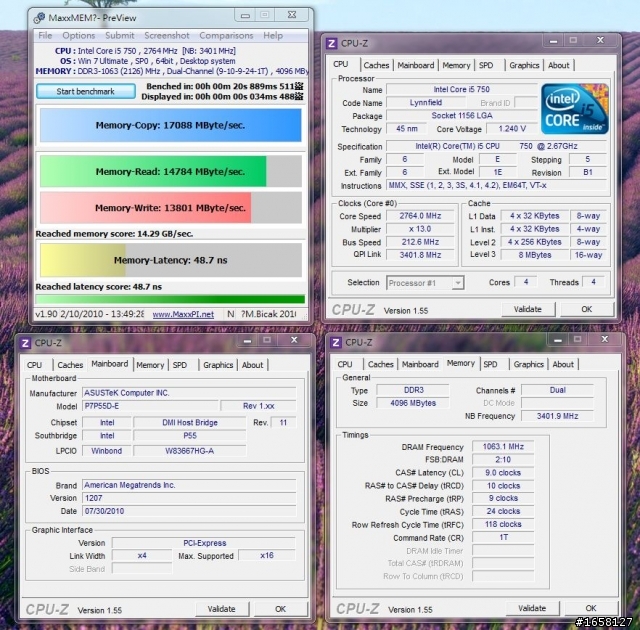Viewport: 640px width, 630px height.
Task: Click the Manufacturer ASUSTeK Computer INC. field
Action: (x=189, y=393)
